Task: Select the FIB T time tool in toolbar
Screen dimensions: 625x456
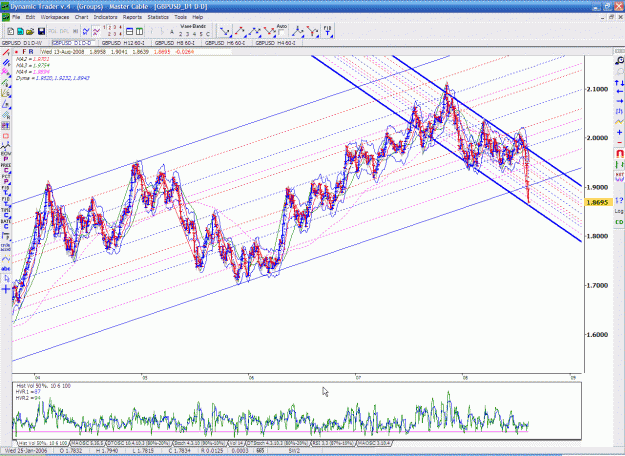Action: (x=328, y=31)
